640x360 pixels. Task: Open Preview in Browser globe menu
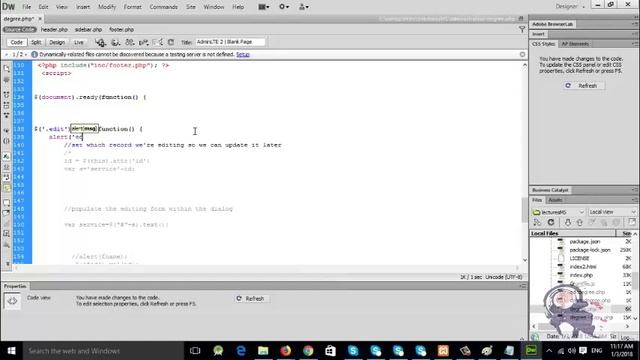116,42
